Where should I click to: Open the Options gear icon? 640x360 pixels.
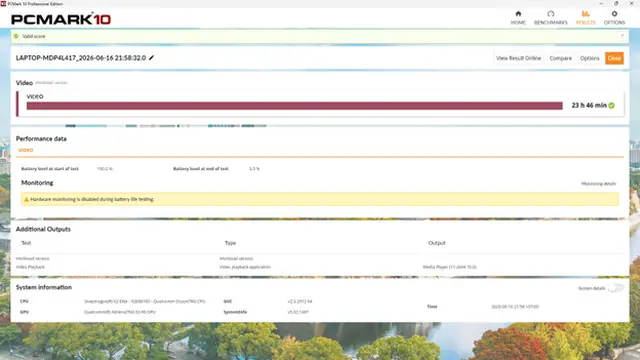(x=614, y=14)
